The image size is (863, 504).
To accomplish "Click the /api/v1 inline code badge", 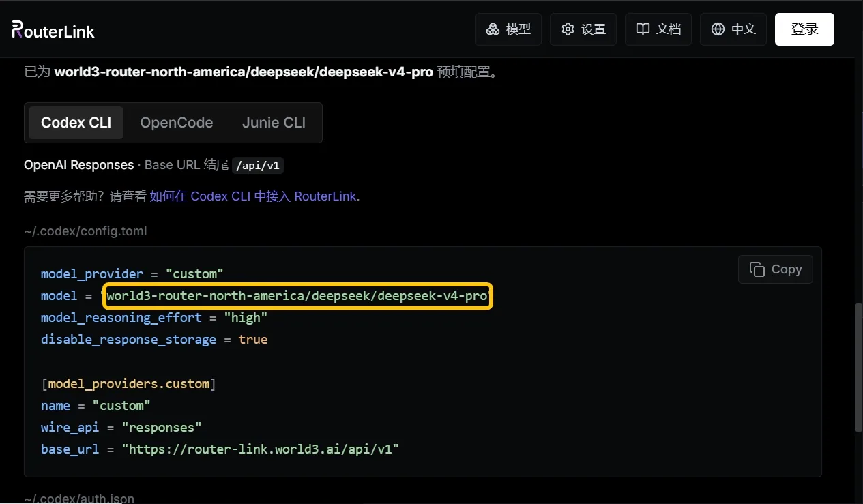I will coord(257,165).
